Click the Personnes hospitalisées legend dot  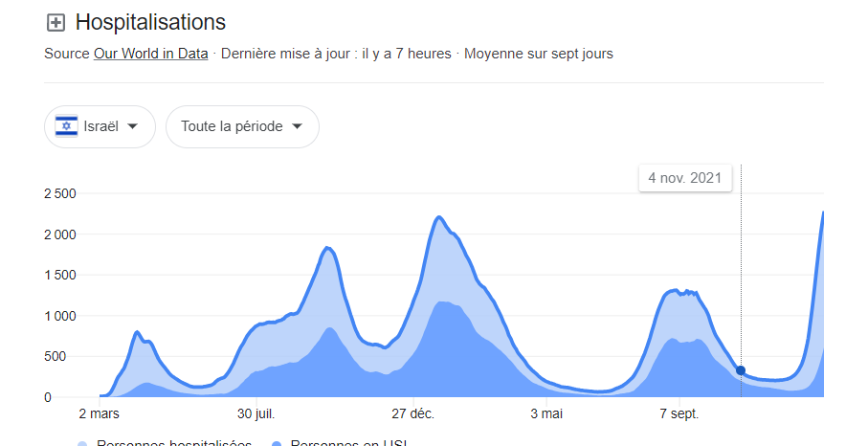click(82, 444)
